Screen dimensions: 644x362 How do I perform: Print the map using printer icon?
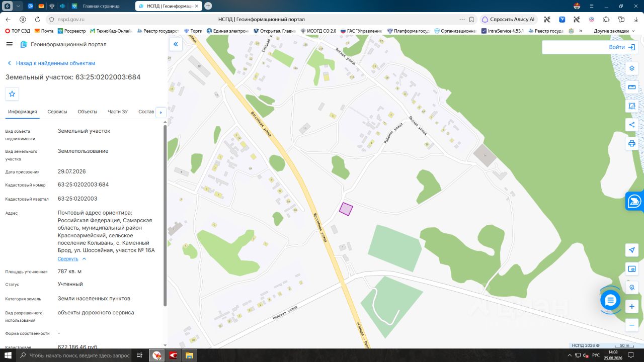[x=632, y=144]
